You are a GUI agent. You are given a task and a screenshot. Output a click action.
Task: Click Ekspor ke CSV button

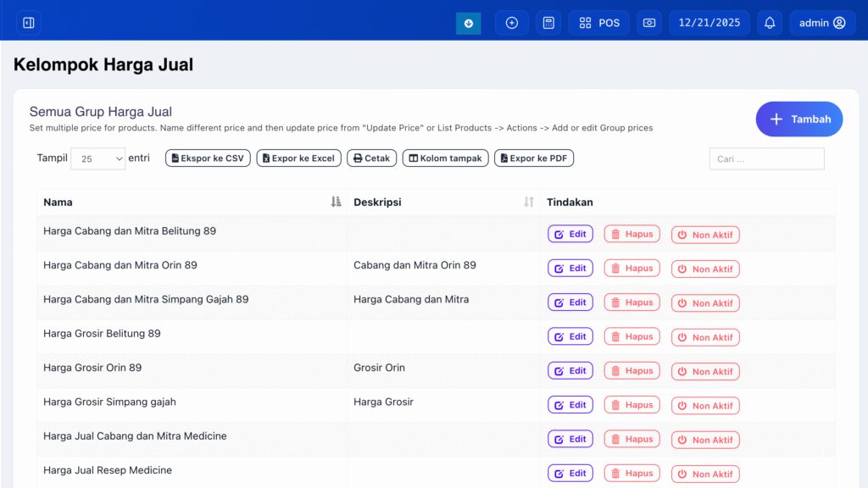click(208, 158)
